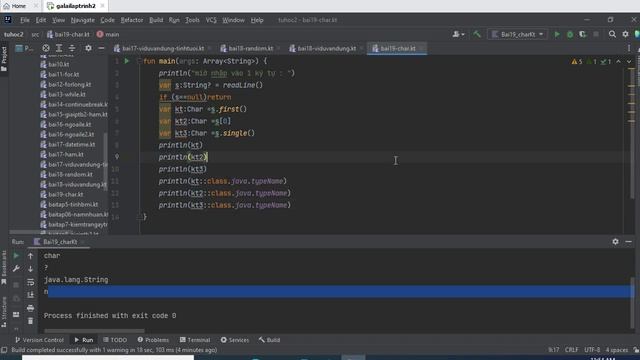Viewport: 640px width, 360px height.
Task: Click the Build project hammer icon
Action: pyautogui.click(x=477, y=34)
